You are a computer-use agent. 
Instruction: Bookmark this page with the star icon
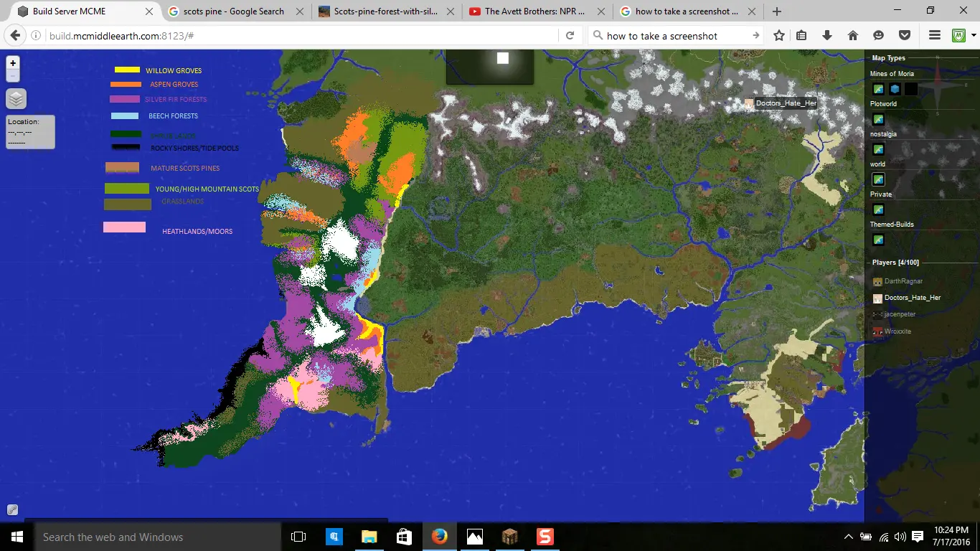[779, 35]
